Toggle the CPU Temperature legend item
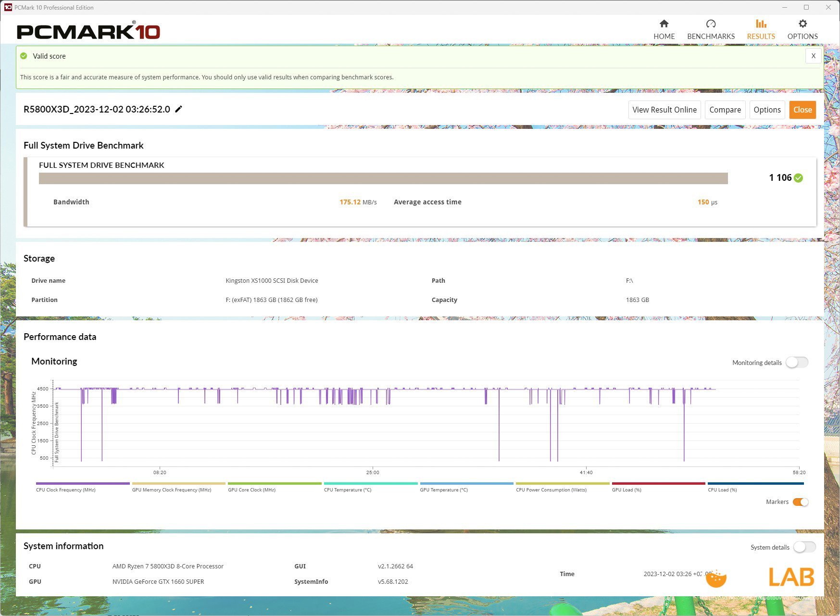840x616 pixels. 371,487
